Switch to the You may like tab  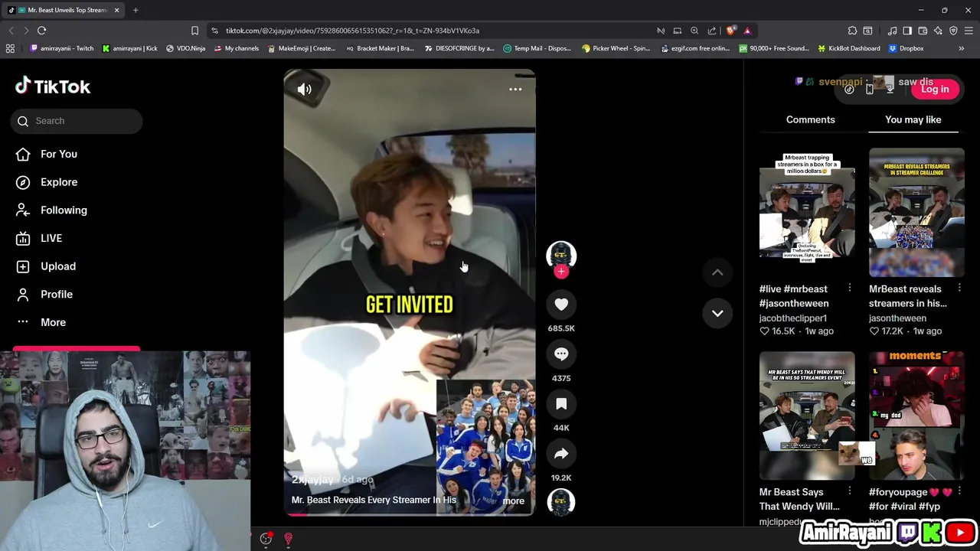point(913,119)
